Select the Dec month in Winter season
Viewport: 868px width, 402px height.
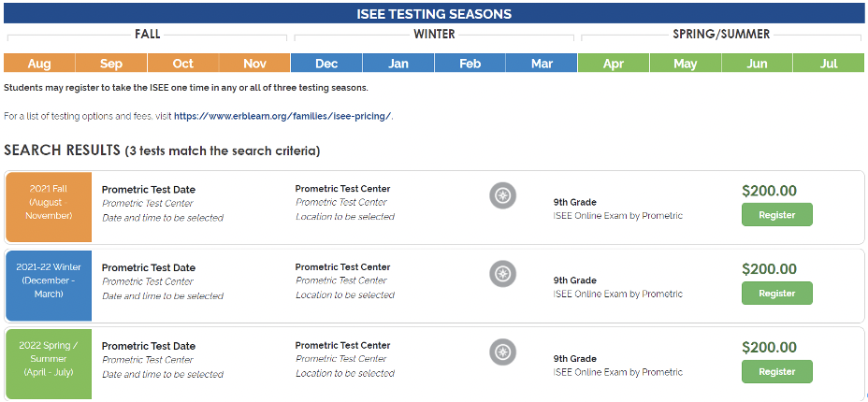(x=326, y=64)
